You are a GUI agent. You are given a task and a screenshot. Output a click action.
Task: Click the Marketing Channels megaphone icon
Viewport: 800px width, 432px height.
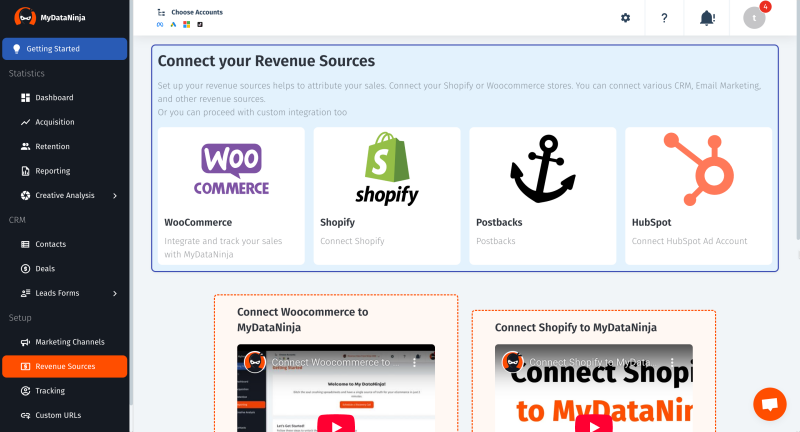25,342
